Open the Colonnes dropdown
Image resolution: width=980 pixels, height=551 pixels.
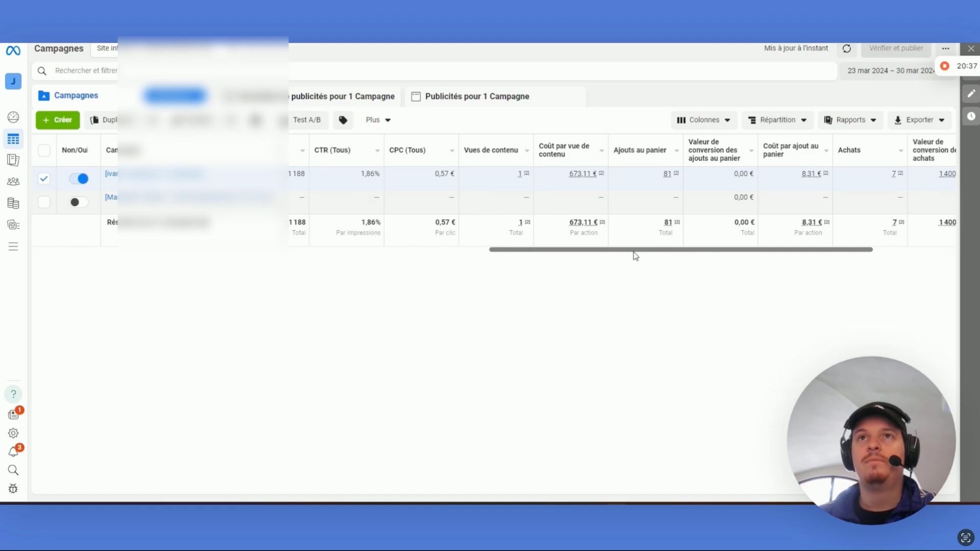[704, 120]
